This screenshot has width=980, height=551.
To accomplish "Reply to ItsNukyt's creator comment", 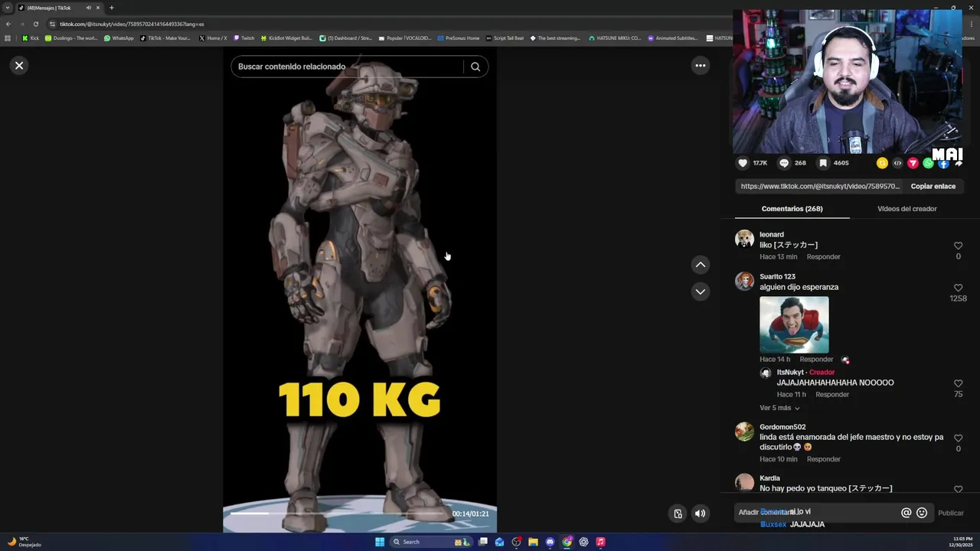I will click(832, 395).
